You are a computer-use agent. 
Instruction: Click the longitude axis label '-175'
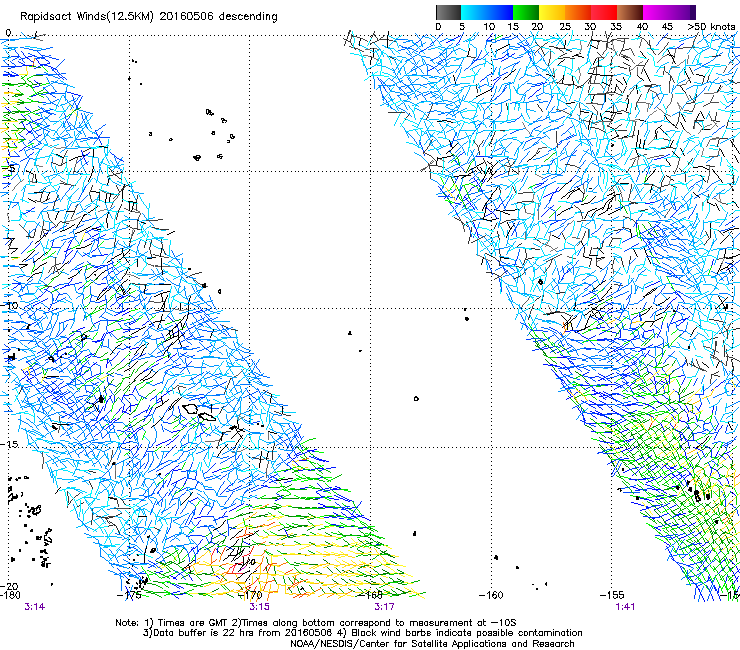click(x=129, y=595)
